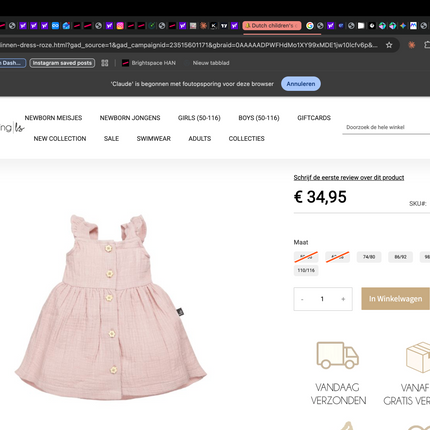Screen dimensions: 430x430
Task: Open the tab groups grid icon
Action: 105,63
